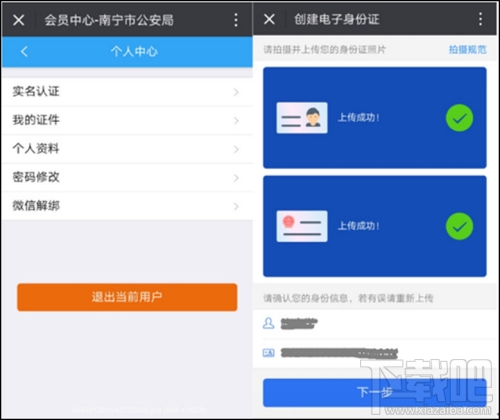The image size is (500, 420).
Task: Open the 拍摄规范 link
Action: (467, 49)
